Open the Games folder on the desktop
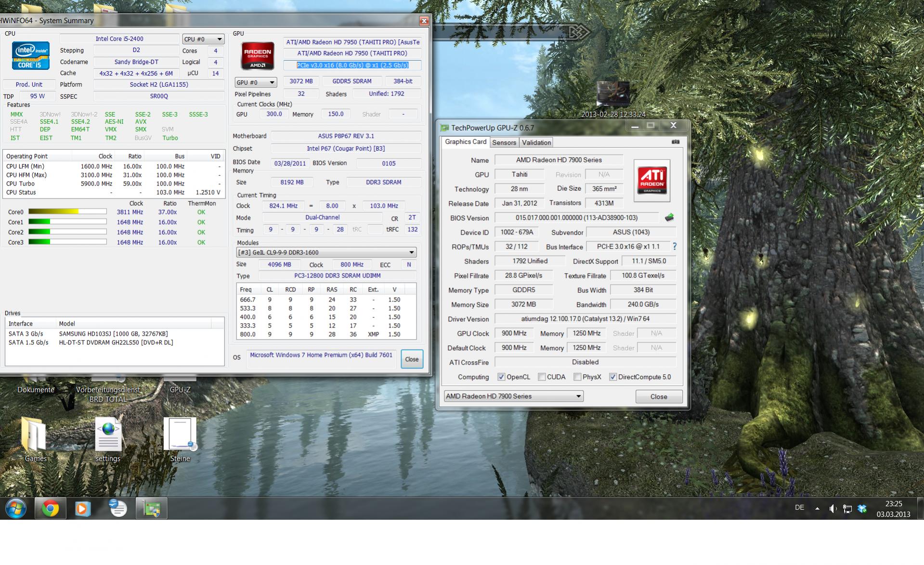Screen dimensions: 924x565 click(x=35, y=439)
